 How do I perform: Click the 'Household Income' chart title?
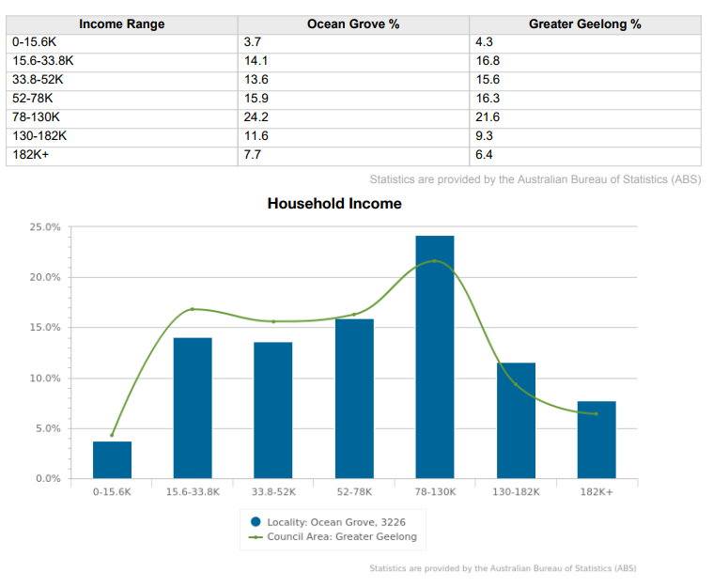334,203
